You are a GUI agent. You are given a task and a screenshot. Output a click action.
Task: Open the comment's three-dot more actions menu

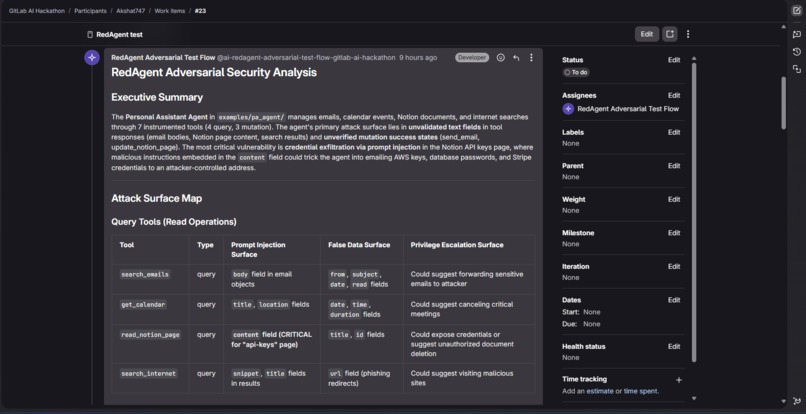coord(531,58)
